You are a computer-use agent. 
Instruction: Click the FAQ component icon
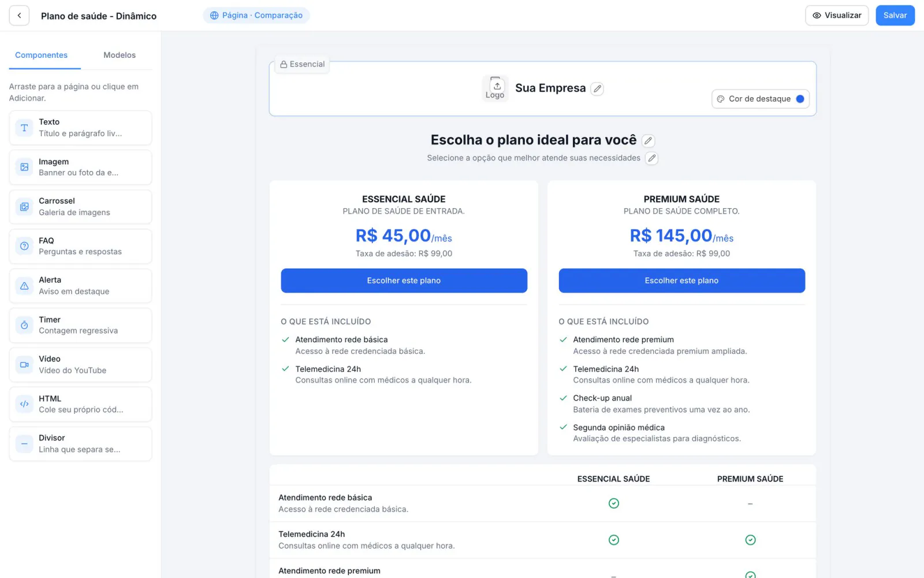(x=24, y=246)
